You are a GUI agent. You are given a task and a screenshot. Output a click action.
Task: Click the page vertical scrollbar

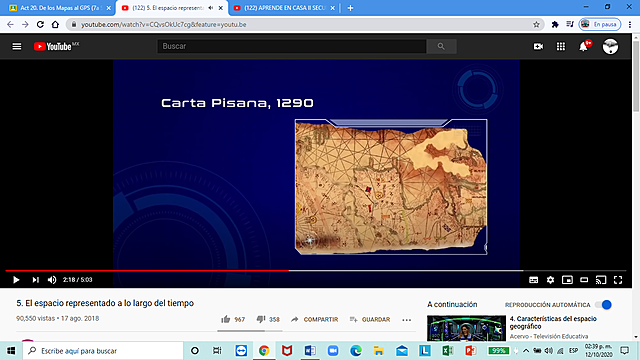click(636, 76)
